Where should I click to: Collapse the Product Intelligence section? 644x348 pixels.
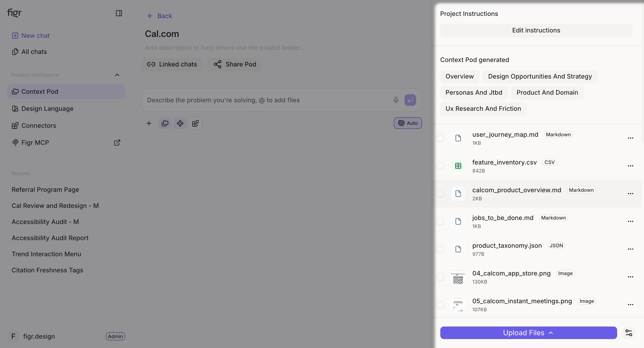pos(117,75)
